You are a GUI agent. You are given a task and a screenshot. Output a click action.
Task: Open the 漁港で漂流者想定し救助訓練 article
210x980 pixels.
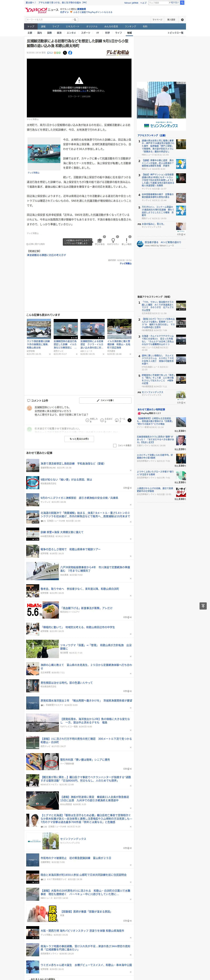click(72, 463)
